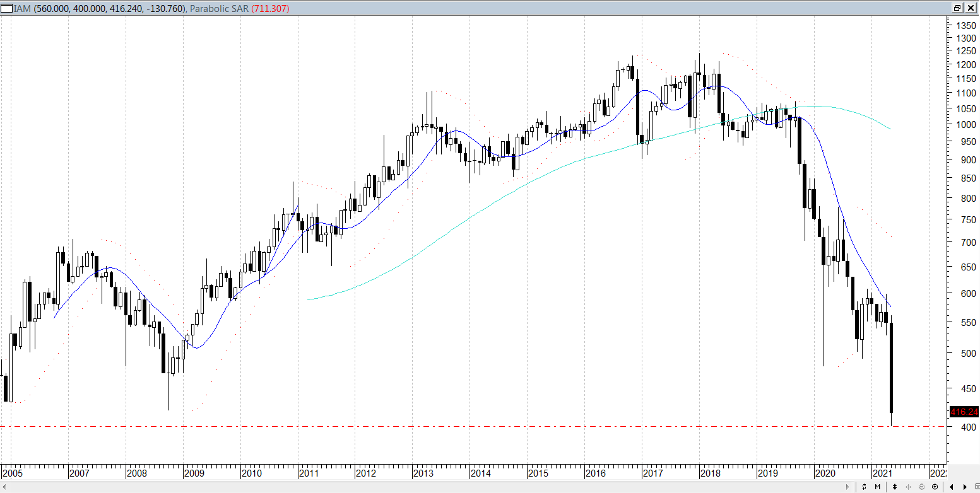Click the chart window system menu icon
980x493 pixels.
click(x=6, y=8)
